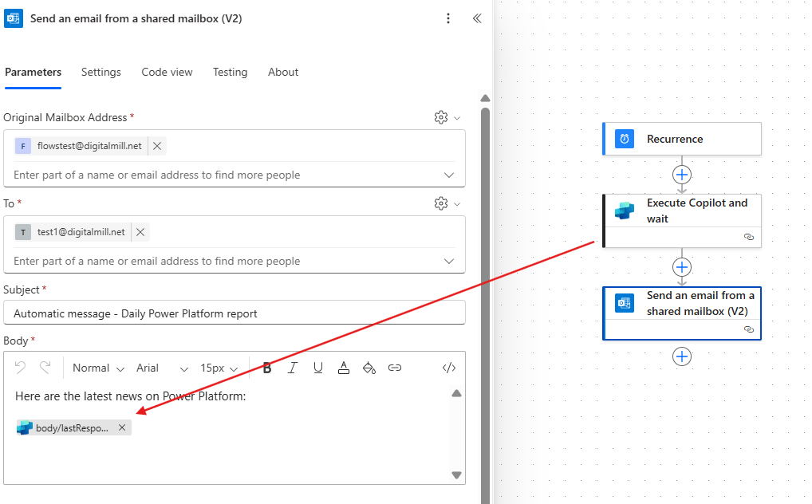Select the Execute Copilot and wait card

(682, 221)
